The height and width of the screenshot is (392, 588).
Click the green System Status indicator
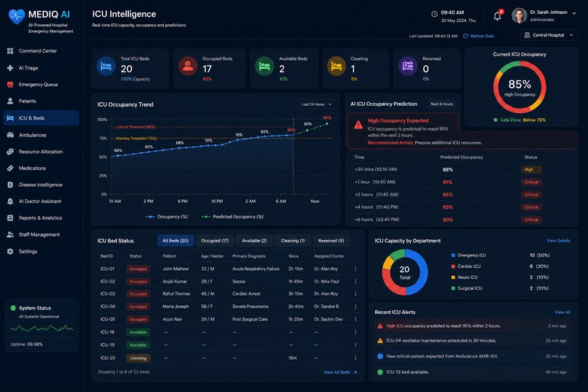coord(13,308)
